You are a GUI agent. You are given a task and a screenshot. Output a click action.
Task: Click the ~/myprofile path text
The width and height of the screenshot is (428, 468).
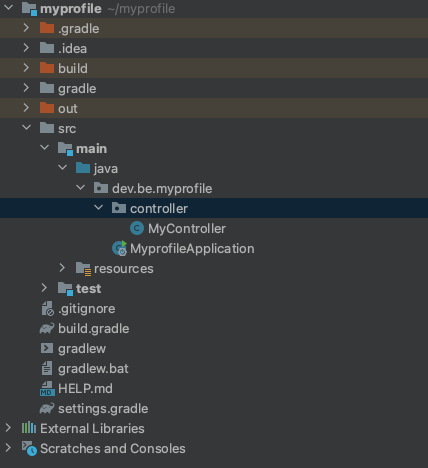click(141, 9)
